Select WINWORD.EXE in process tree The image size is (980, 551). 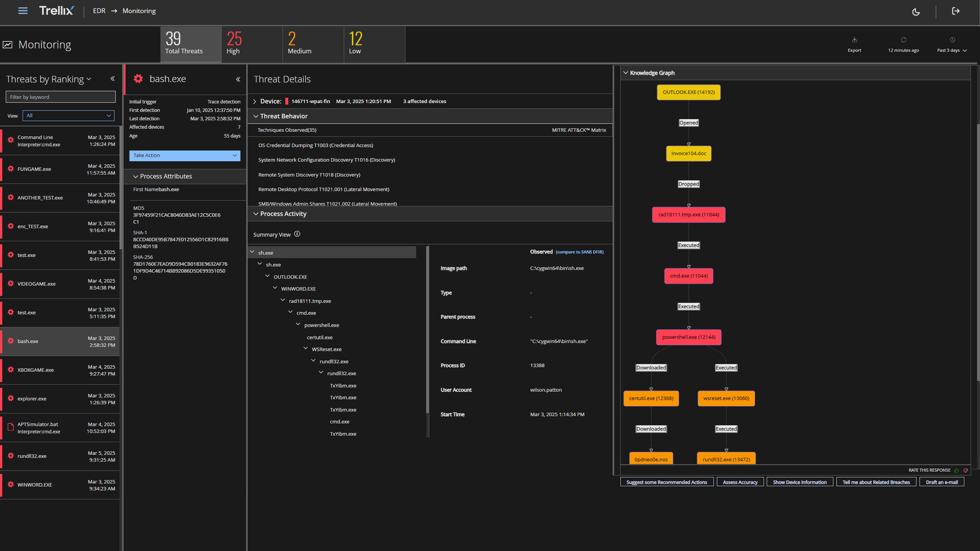pyautogui.click(x=298, y=289)
